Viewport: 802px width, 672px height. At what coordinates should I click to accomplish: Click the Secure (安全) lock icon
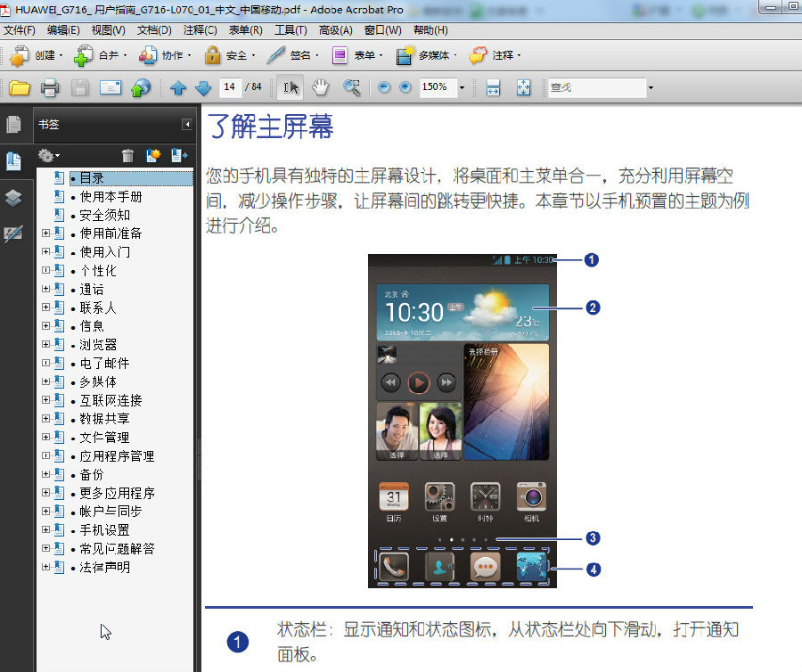(x=212, y=55)
